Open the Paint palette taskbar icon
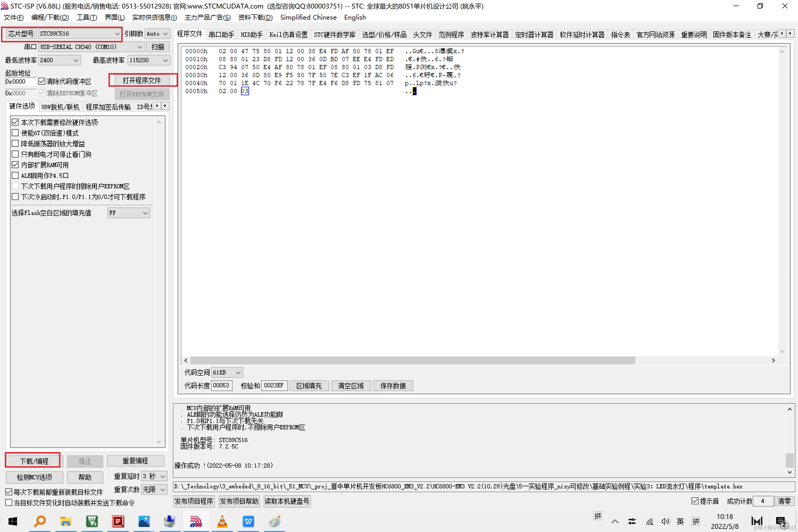 pos(275,521)
